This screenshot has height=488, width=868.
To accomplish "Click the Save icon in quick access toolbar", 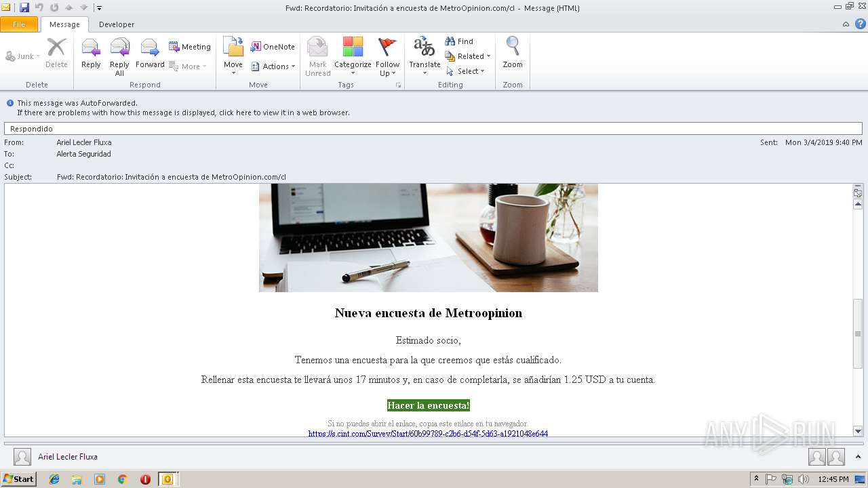I will 24,7.
